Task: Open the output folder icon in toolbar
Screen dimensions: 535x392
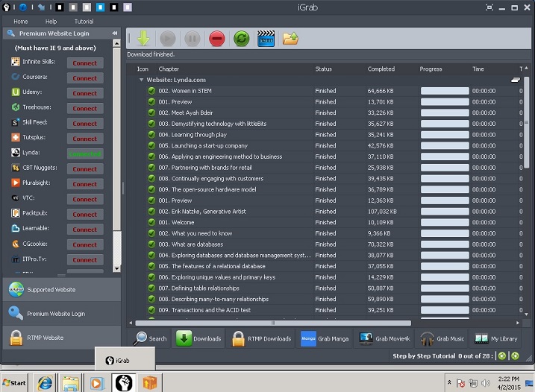Action: 290,39
